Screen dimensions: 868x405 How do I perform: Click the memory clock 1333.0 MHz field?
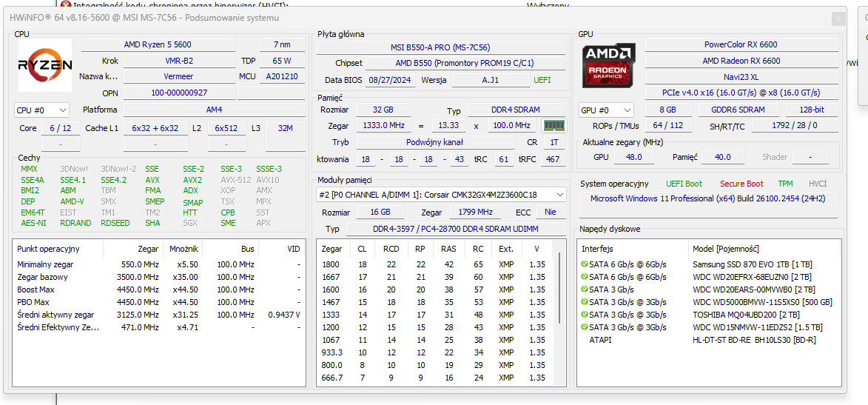(383, 126)
